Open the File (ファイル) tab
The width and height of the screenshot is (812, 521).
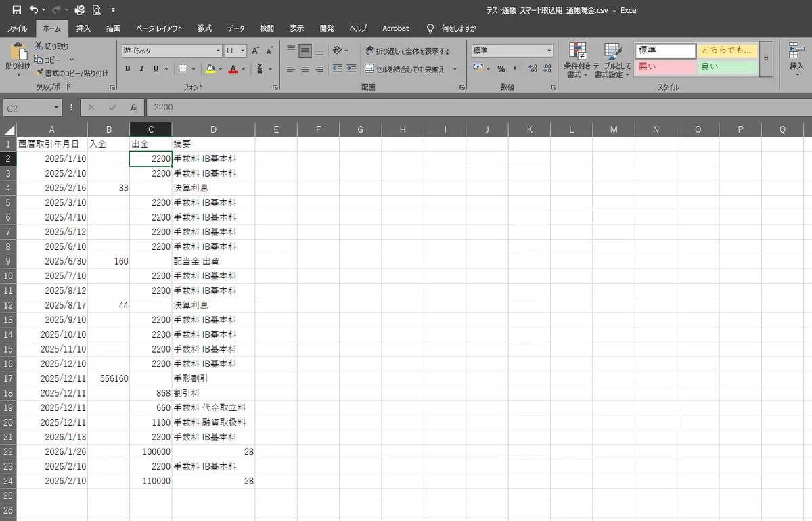[x=17, y=28]
